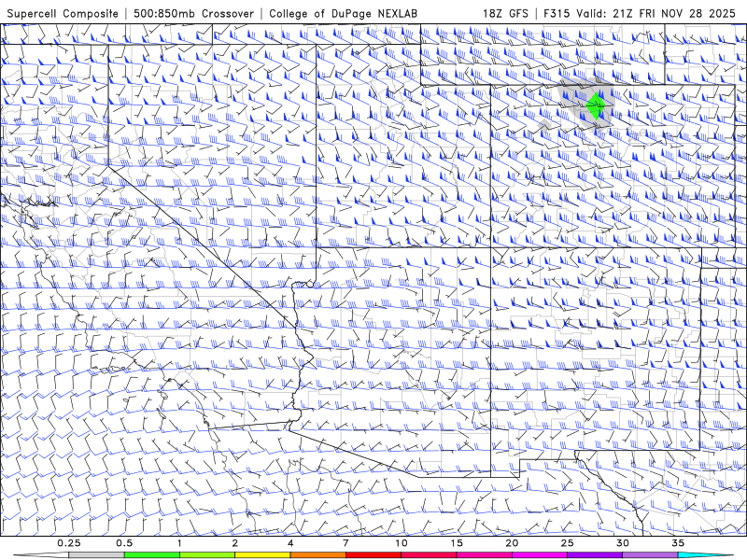
Task: Select the magenta 20–25 color bar segment
Action: click(x=540, y=555)
